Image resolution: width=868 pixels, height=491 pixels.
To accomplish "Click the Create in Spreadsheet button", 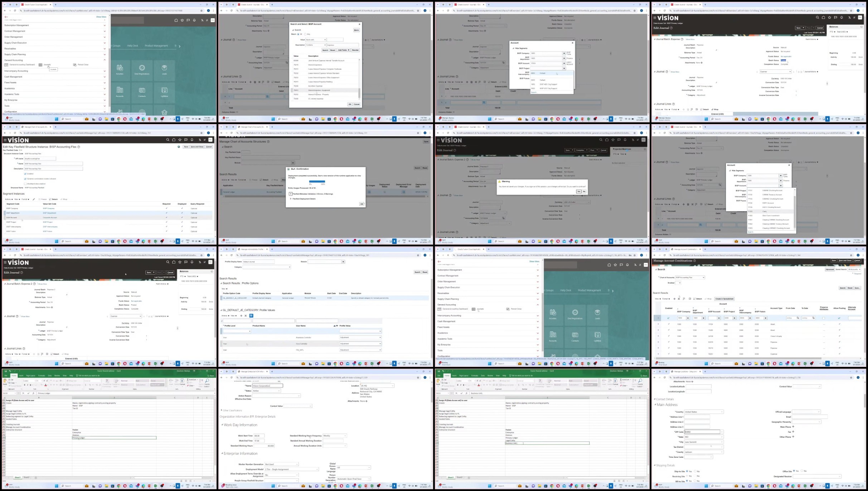I will click(x=724, y=299).
